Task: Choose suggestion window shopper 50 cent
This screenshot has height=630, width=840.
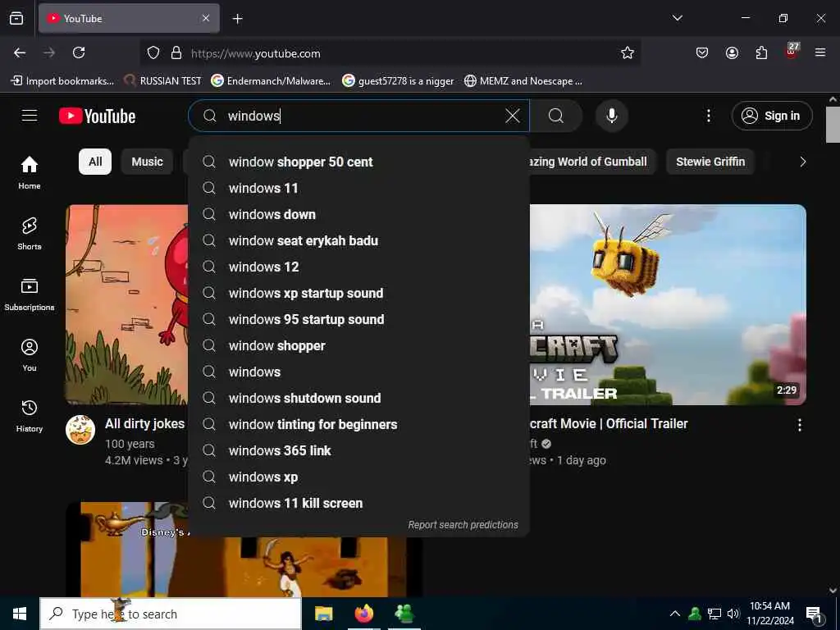Action: click(x=359, y=162)
